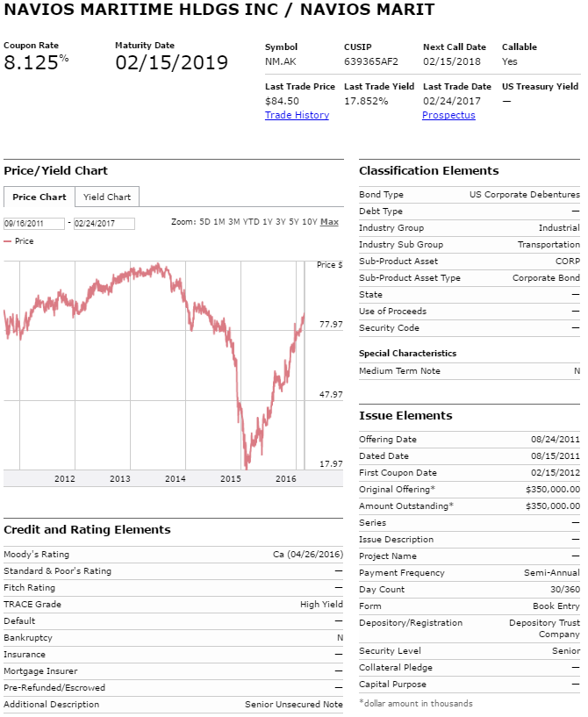Click the Payment Frequency value Semi-Annual
The width and height of the screenshot is (588, 717).
click(x=552, y=573)
